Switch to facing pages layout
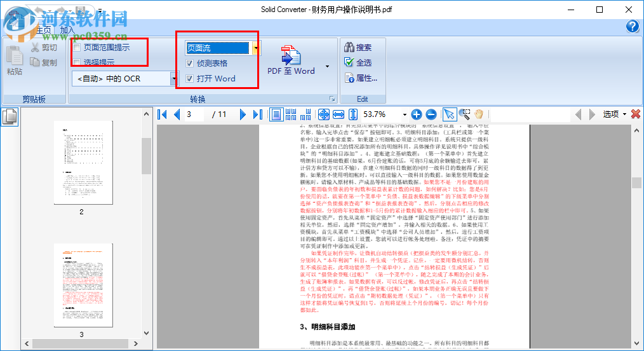Image resolution: width=644 pixels, height=351 pixels. coord(306,114)
